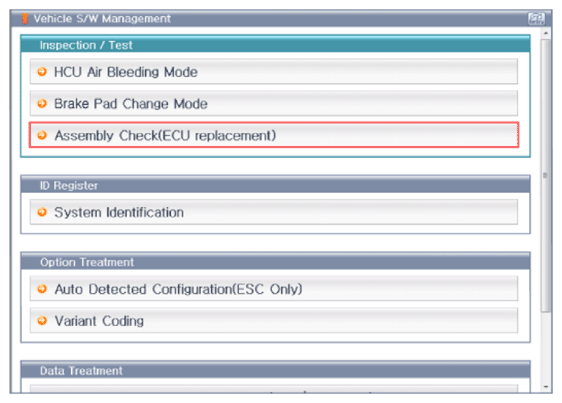Click the window icon at title bar right

coord(536,18)
